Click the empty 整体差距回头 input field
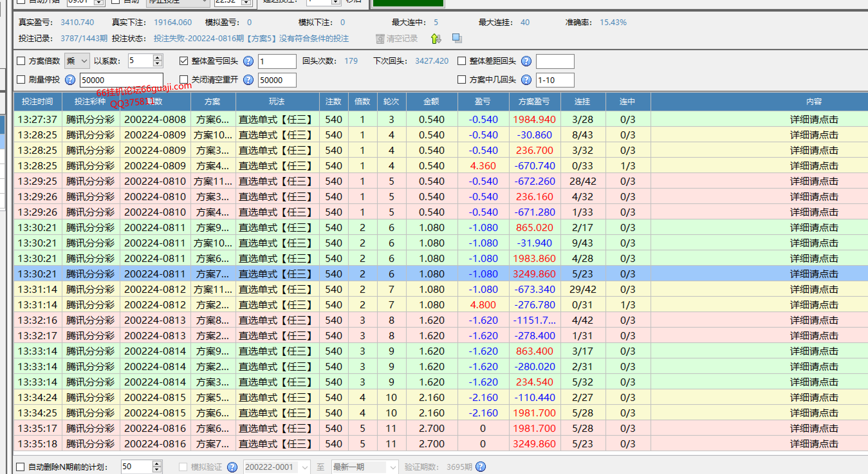868x474 pixels. tap(555, 61)
